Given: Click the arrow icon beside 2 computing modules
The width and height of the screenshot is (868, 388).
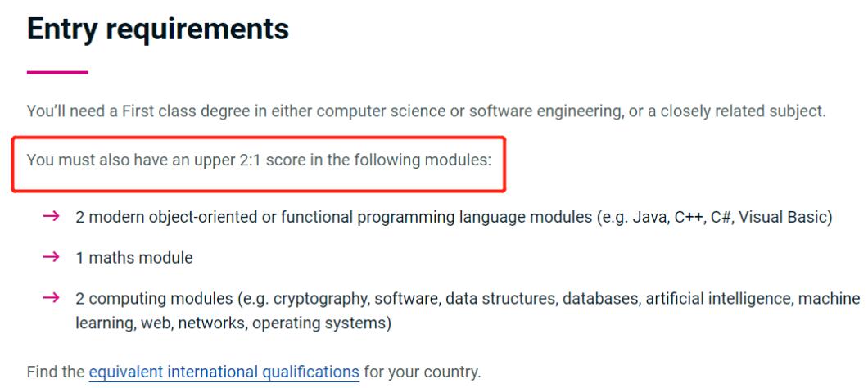Looking at the screenshot, I should (50, 300).
